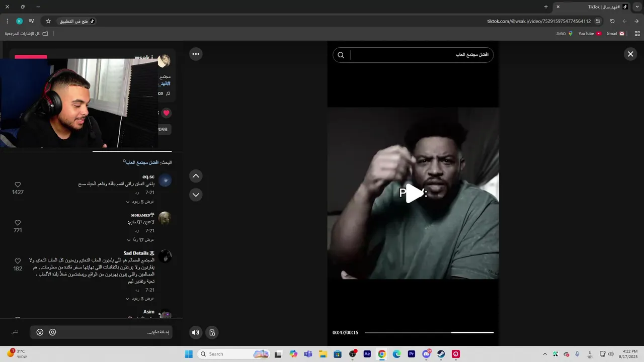Open Asim username link
Screen dimensions: 644x362
[x=149, y=312]
